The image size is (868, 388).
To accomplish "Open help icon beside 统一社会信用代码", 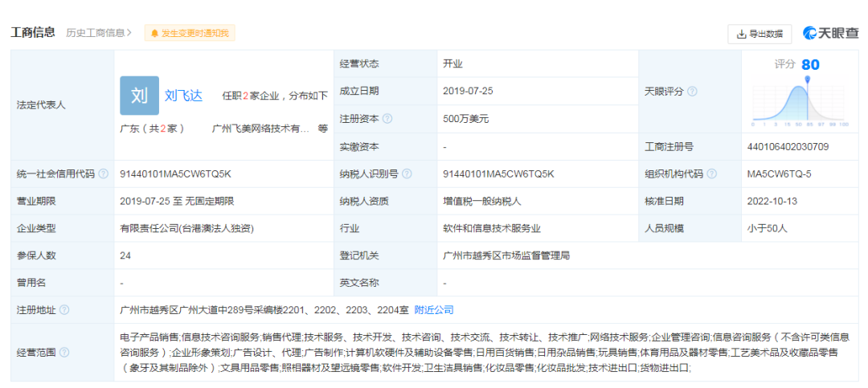I will [103, 174].
